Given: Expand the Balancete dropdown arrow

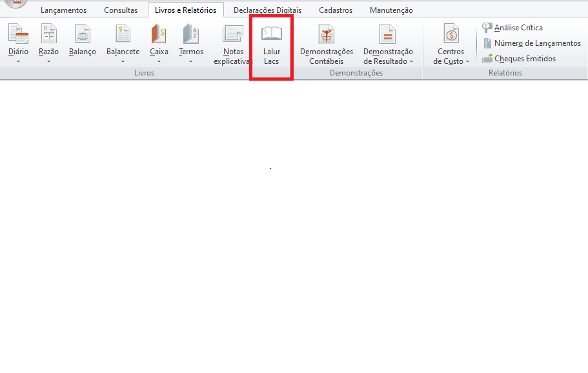Looking at the screenshot, I should pyautogui.click(x=123, y=61).
